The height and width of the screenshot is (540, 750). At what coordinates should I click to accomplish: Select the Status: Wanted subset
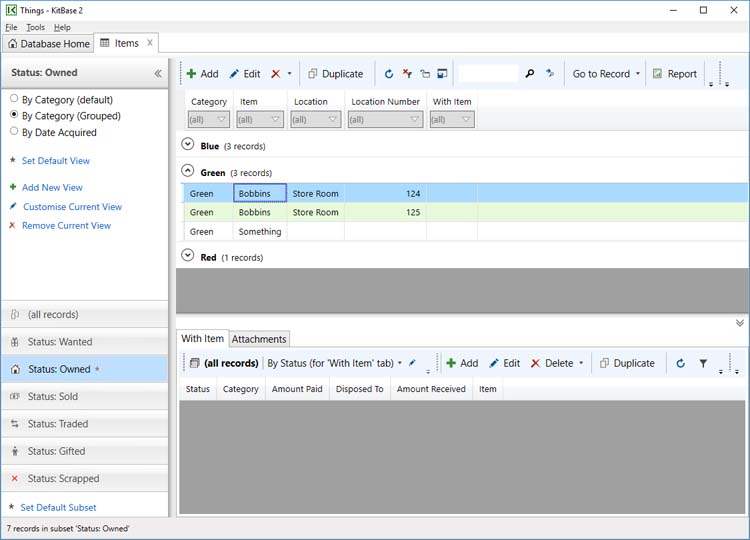point(85,342)
